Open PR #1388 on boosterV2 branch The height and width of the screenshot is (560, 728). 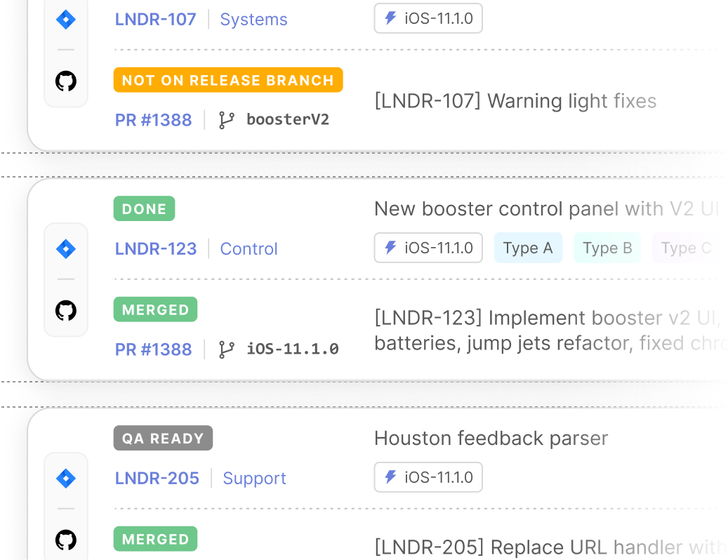click(153, 120)
